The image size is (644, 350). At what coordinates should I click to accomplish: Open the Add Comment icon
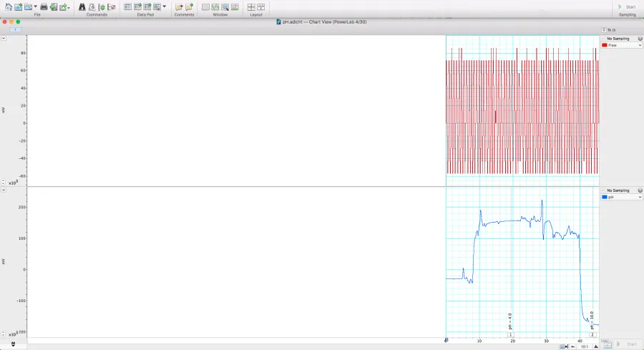point(189,6)
